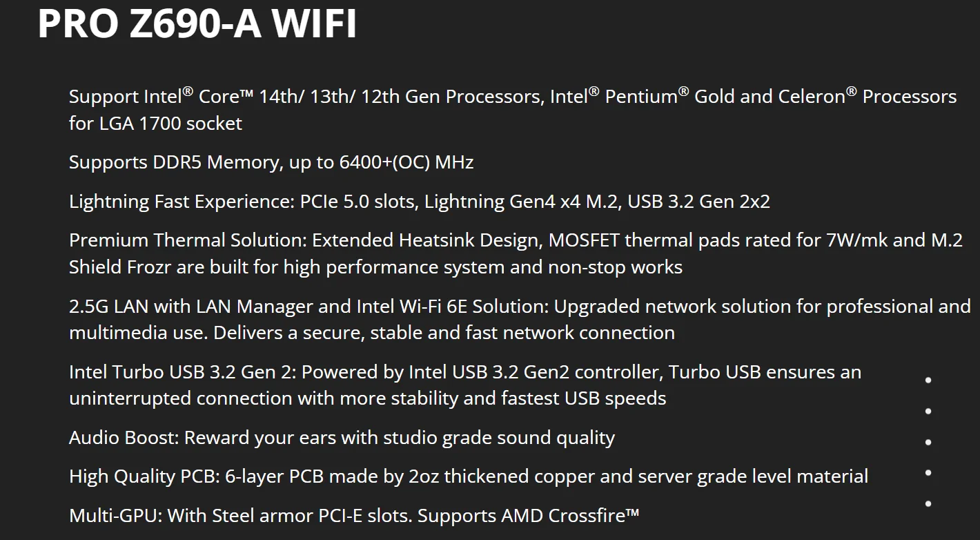Jump to the fourth navigation dot
Viewport: 980px width, 540px height.
[928, 472]
